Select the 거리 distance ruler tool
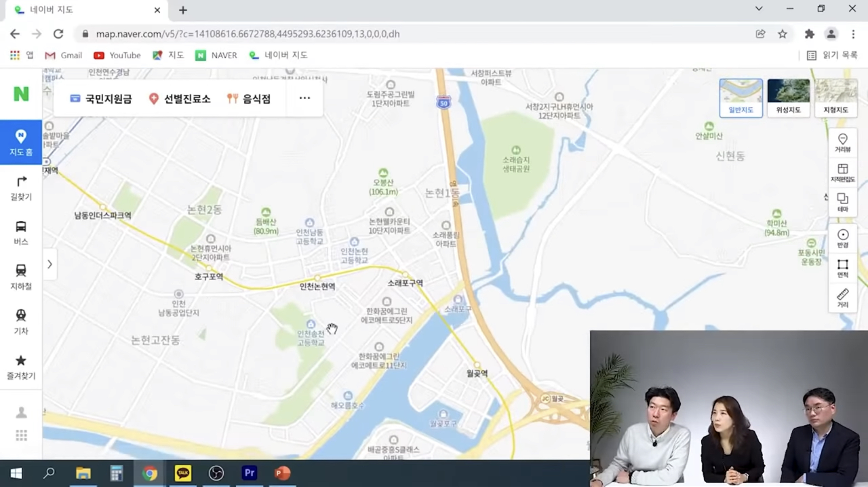The image size is (868, 487). tap(843, 298)
